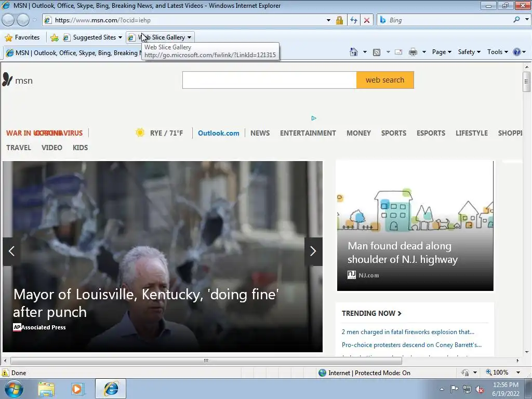Viewport: 532px width, 399px height.
Task: Open the Windows Start button
Action: [x=14, y=389]
